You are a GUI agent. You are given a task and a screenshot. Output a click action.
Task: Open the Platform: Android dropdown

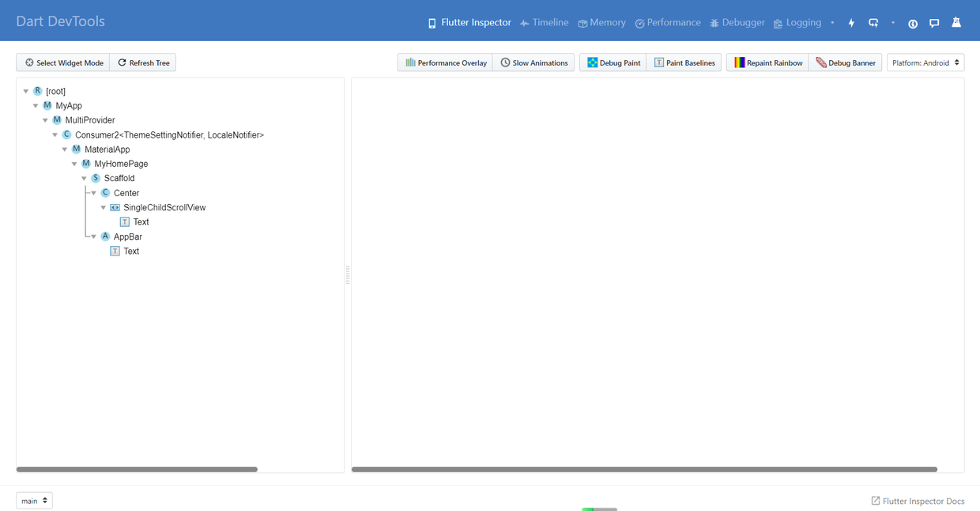coord(925,62)
